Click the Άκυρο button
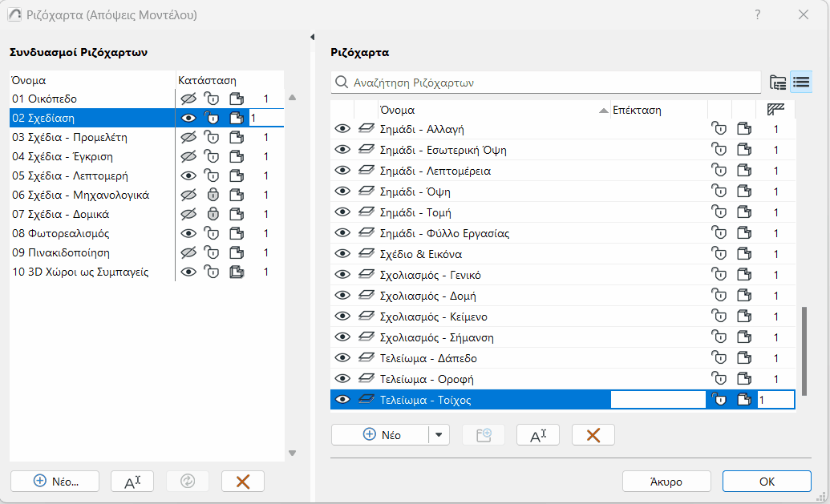Screen dimensions: 830x504 pos(666,482)
